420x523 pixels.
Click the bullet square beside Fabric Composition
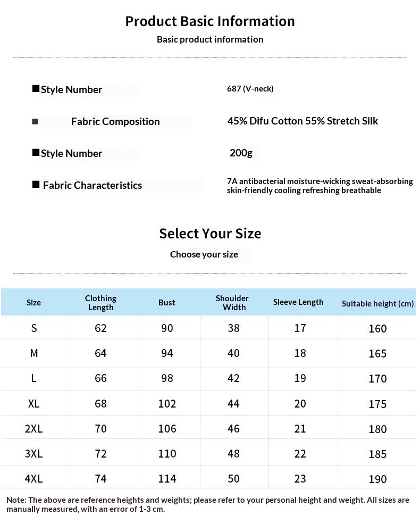[x=35, y=121]
